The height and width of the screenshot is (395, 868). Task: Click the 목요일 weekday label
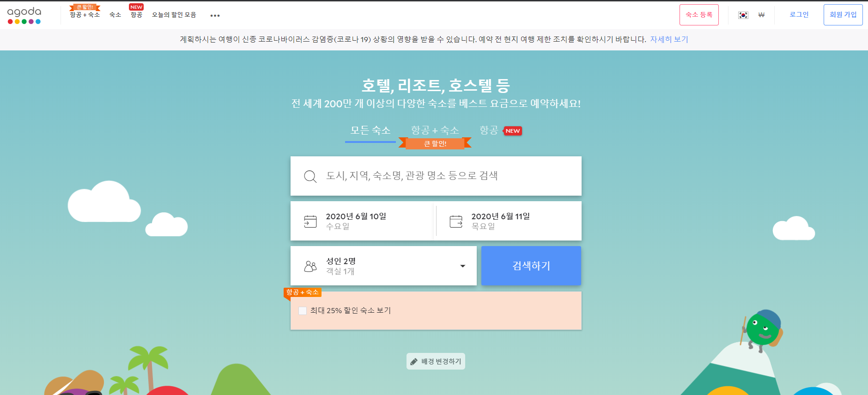483,227
